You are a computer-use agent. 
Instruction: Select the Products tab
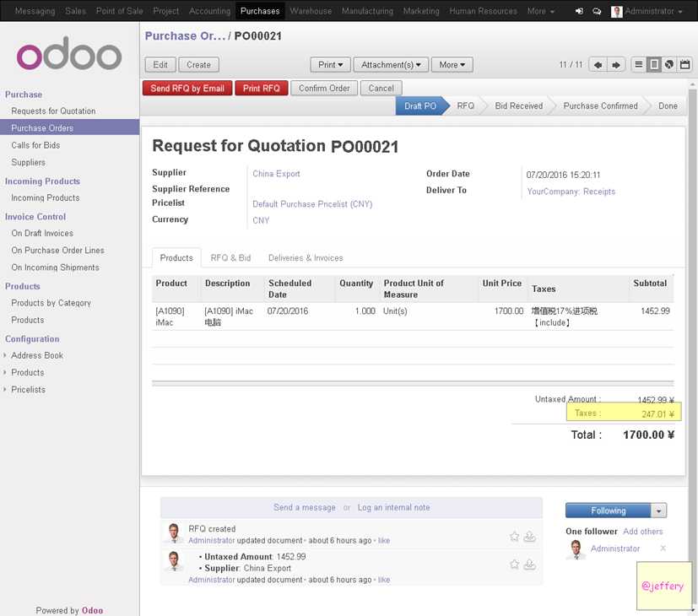176,257
